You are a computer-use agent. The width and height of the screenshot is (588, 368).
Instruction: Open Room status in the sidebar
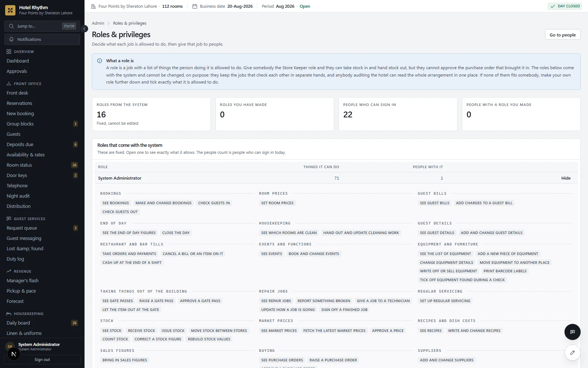point(42,165)
